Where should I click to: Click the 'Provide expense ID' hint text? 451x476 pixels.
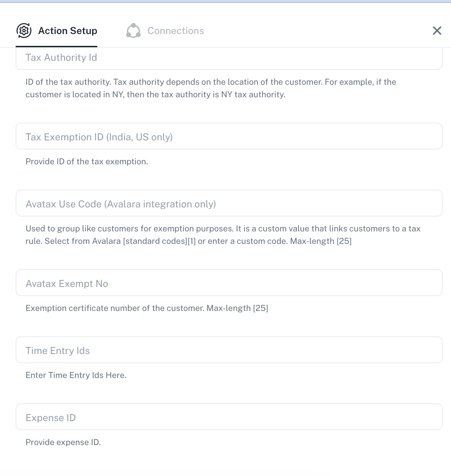coord(63,442)
